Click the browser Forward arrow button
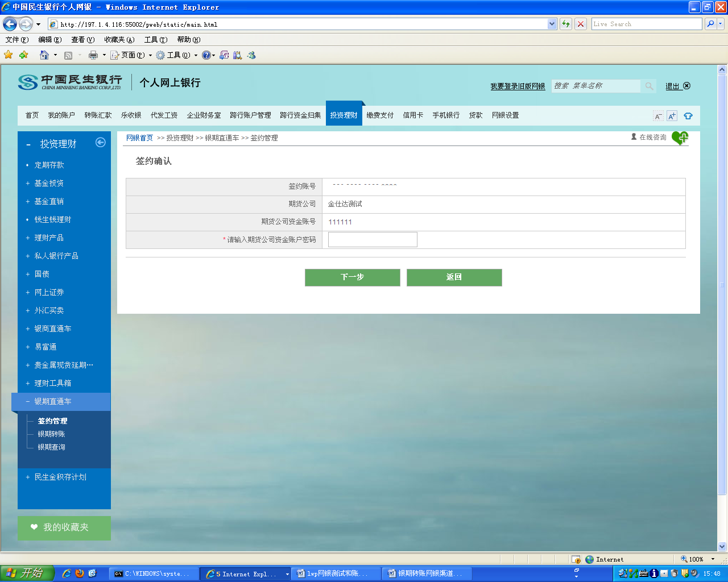Viewport: 728px width, 582px height. 26,24
